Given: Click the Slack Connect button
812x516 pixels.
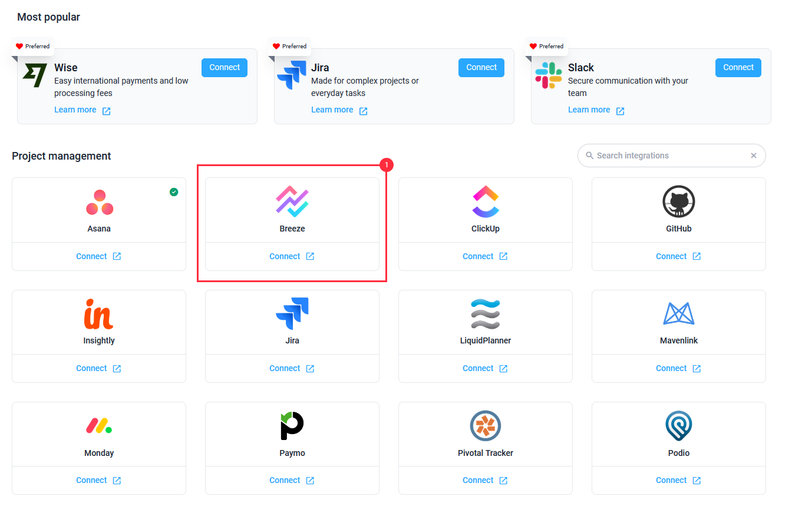Looking at the screenshot, I should click(x=738, y=68).
